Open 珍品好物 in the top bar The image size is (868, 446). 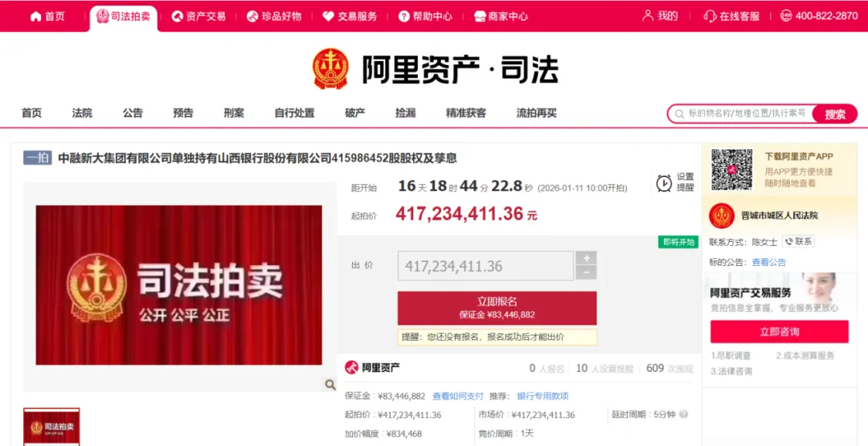(274, 16)
